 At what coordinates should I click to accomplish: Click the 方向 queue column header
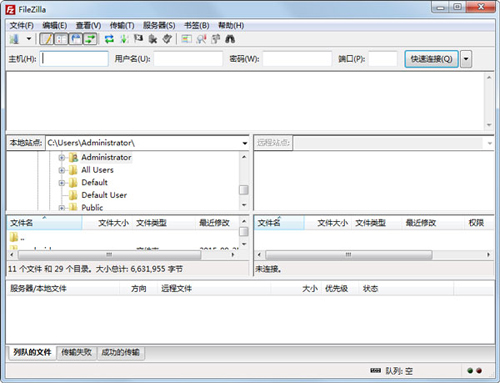pos(138,288)
